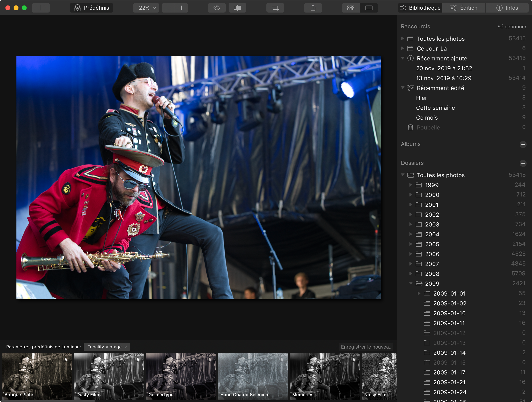Toggle the quick preview eye icon
The height and width of the screenshot is (402, 532).
(x=217, y=8)
